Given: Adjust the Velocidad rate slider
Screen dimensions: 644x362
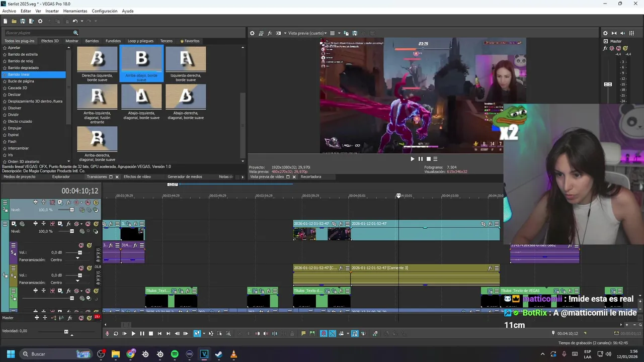Looking at the screenshot, I should 66,331.
